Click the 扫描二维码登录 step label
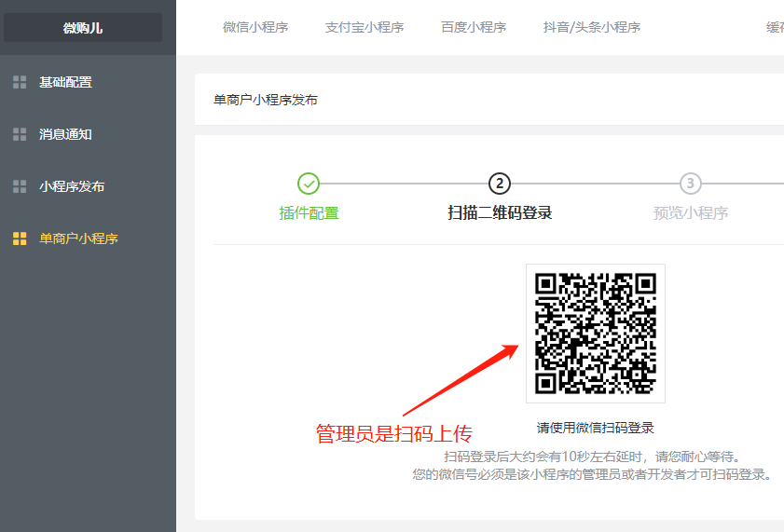Screen dimensions: 784x532 [500, 213]
